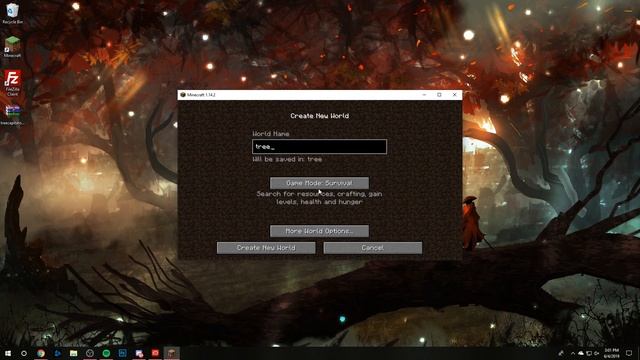The width and height of the screenshot is (640, 360).
Task: Click the Minecraft taskbar icon
Action: point(171,353)
